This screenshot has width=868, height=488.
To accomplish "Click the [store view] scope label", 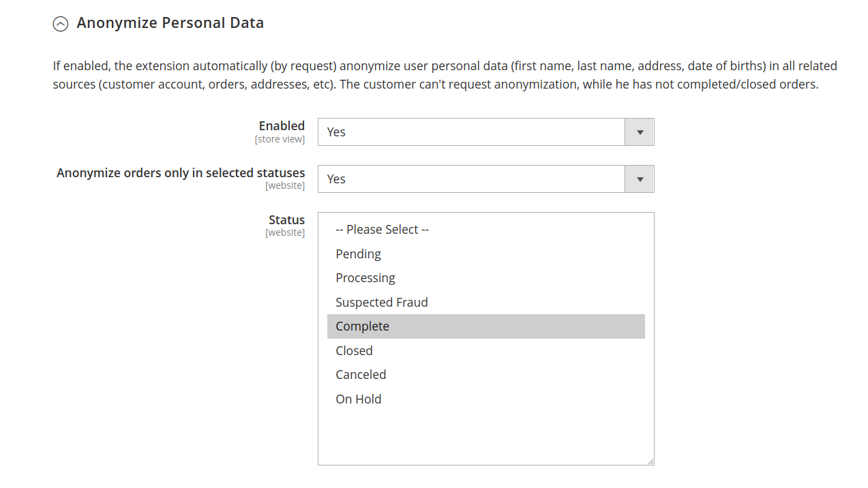I will [x=280, y=139].
